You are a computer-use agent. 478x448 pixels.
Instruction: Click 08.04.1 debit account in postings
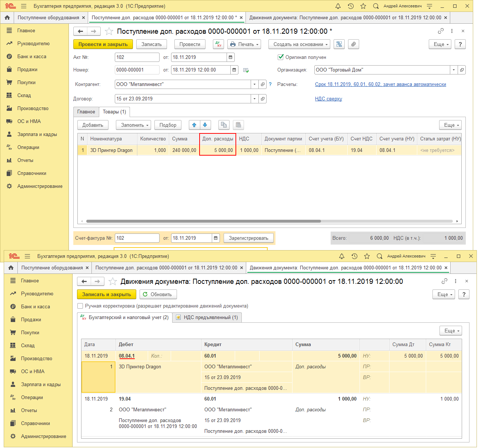127,356
